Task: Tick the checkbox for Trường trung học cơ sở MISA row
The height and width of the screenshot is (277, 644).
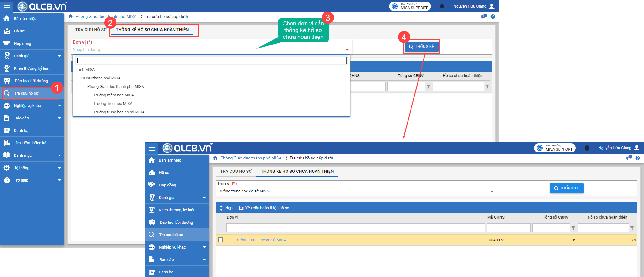Action: 220,240
